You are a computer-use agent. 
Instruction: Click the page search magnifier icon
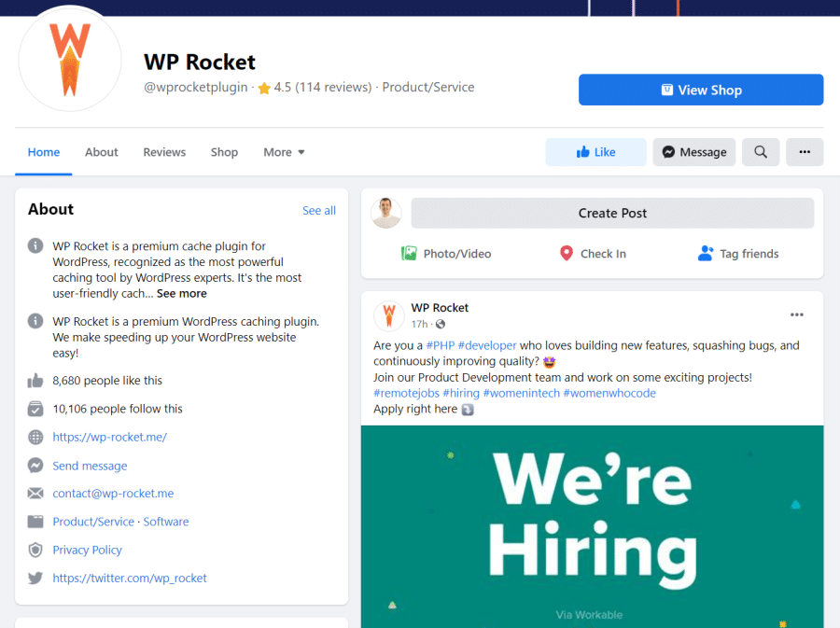[x=760, y=152]
